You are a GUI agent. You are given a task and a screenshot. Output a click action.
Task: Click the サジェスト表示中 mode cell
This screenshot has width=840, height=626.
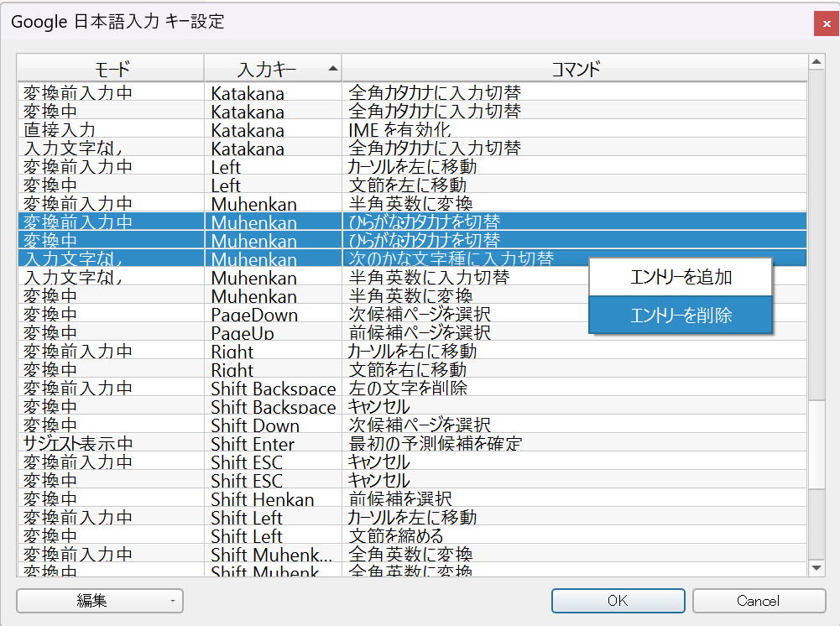click(111, 443)
